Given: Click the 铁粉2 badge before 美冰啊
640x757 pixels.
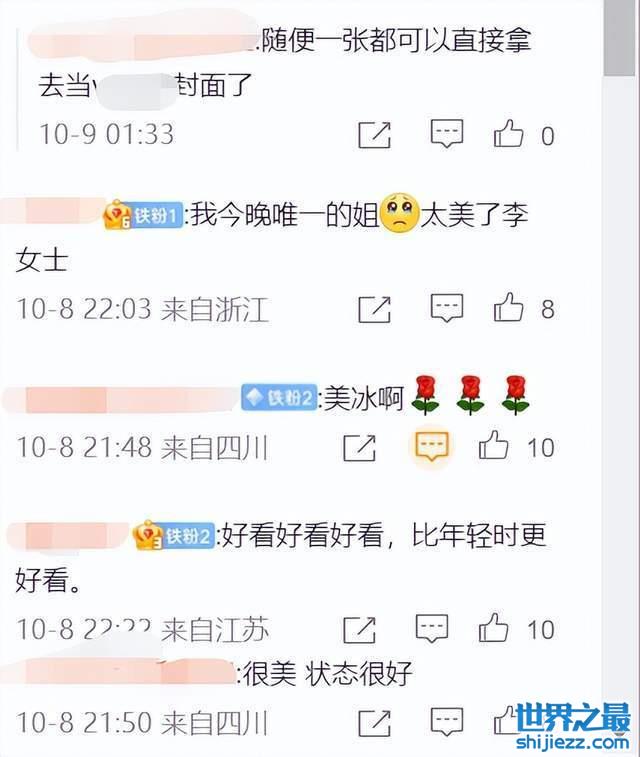Looking at the screenshot, I should tap(280, 398).
